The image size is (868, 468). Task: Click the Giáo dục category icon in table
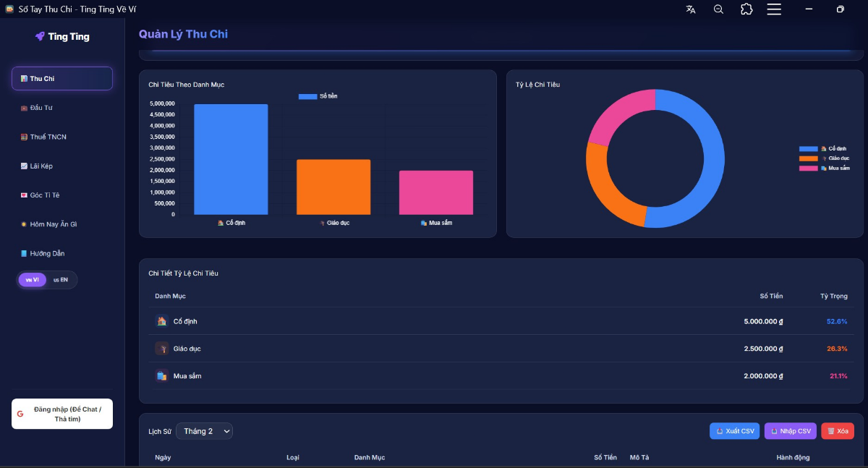click(x=162, y=349)
